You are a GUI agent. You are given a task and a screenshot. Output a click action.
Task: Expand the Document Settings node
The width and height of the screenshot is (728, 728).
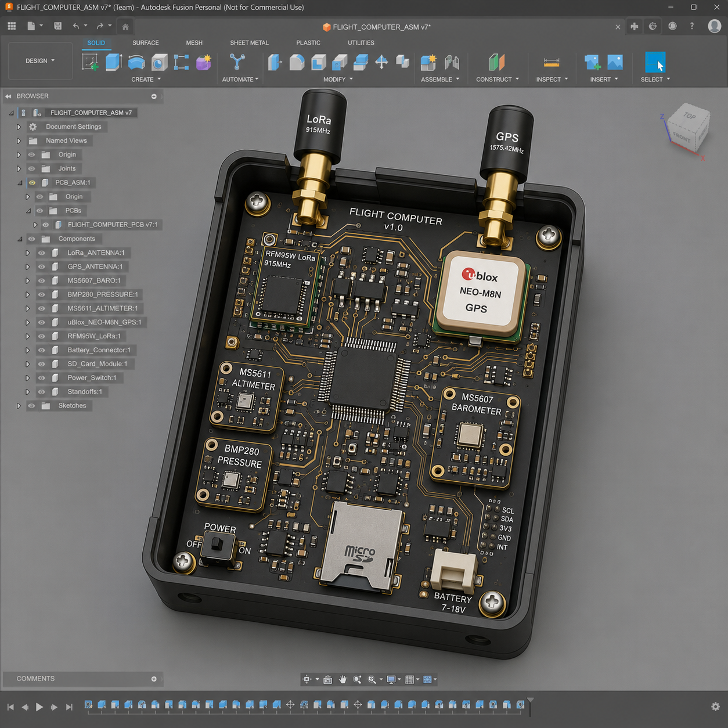[x=19, y=127]
